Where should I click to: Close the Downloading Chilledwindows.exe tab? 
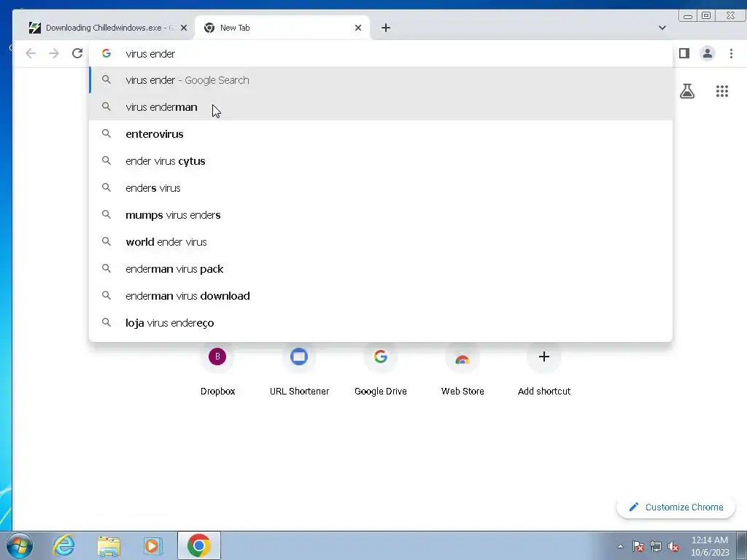[x=184, y=28]
